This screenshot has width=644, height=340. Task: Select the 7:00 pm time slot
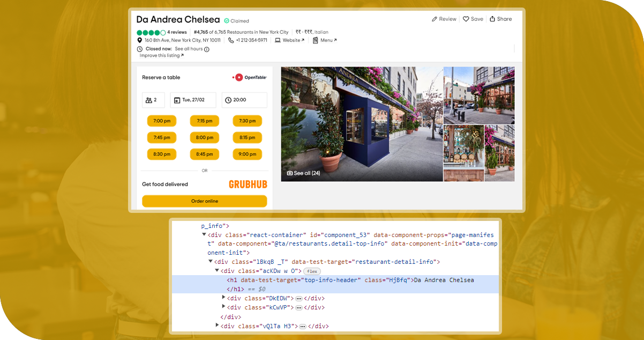coord(162,121)
